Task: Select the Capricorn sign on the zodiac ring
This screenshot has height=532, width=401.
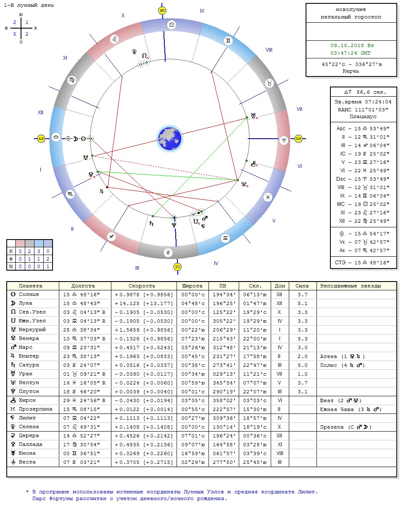Action: pyautogui.click(x=168, y=252)
